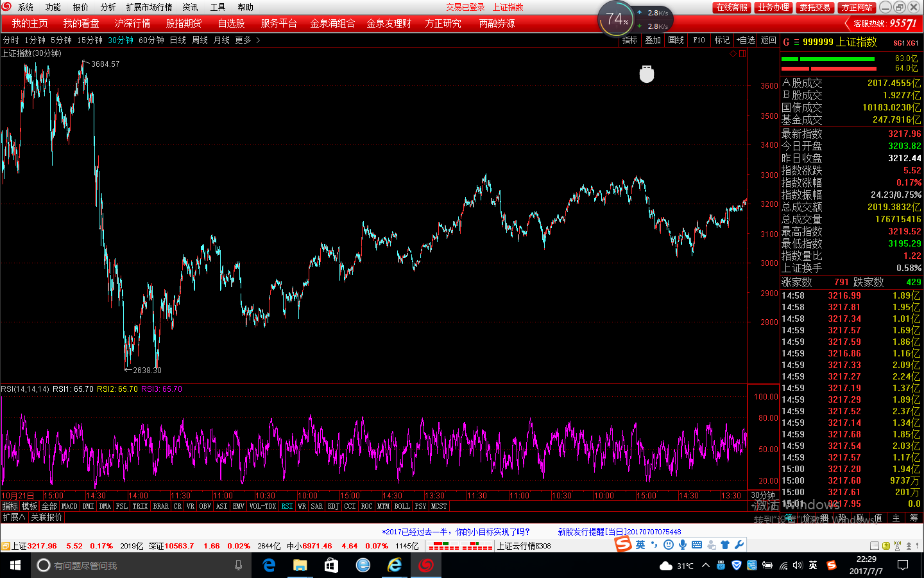Click the Cortana search box
The width and height of the screenshot is (924, 578).
click(141, 565)
